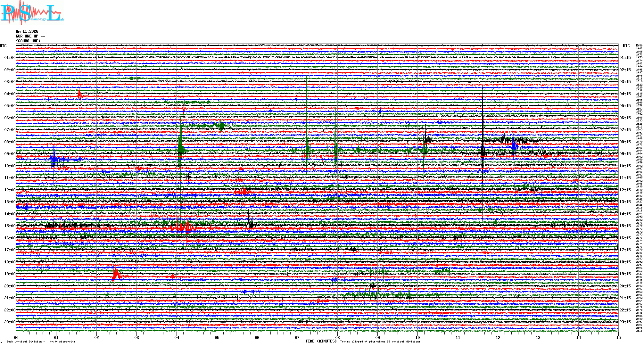Click the GUR HNE HP station header
The width and height of the screenshot is (644, 346).
[30, 36]
